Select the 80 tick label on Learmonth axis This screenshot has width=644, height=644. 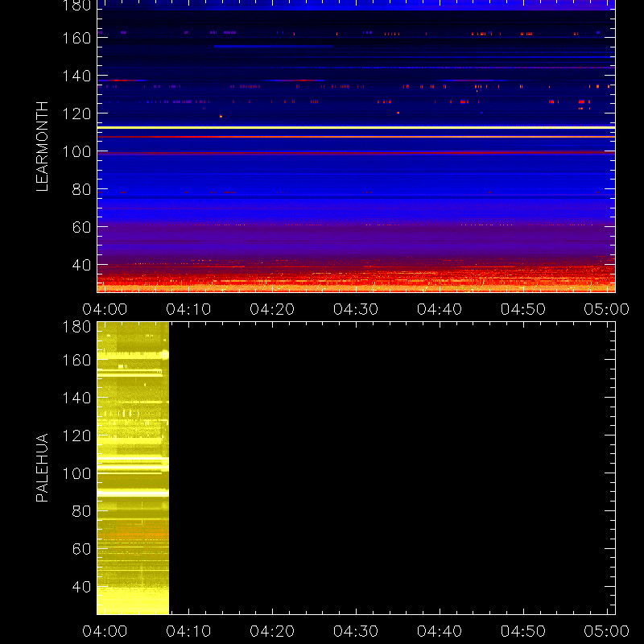pyautogui.click(x=82, y=189)
